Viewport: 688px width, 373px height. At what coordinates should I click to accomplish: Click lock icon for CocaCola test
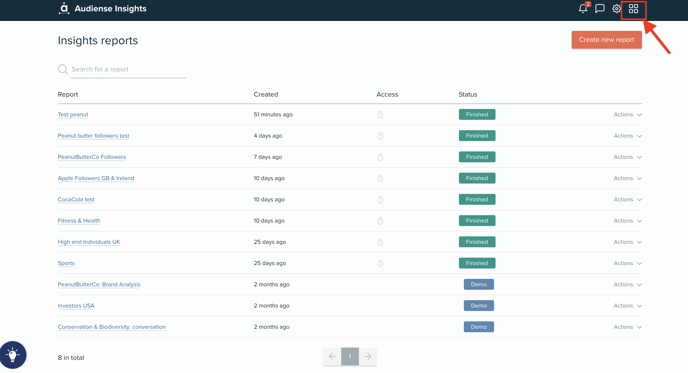click(x=380, y=199)
